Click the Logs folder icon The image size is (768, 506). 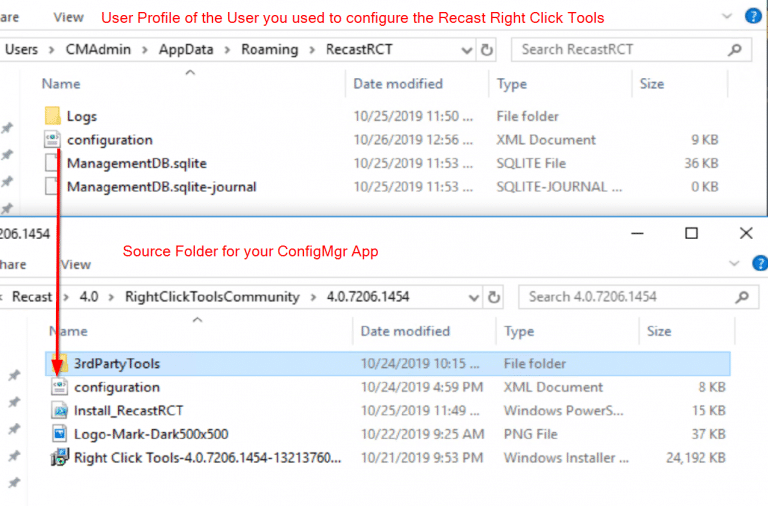pos(53,116)
